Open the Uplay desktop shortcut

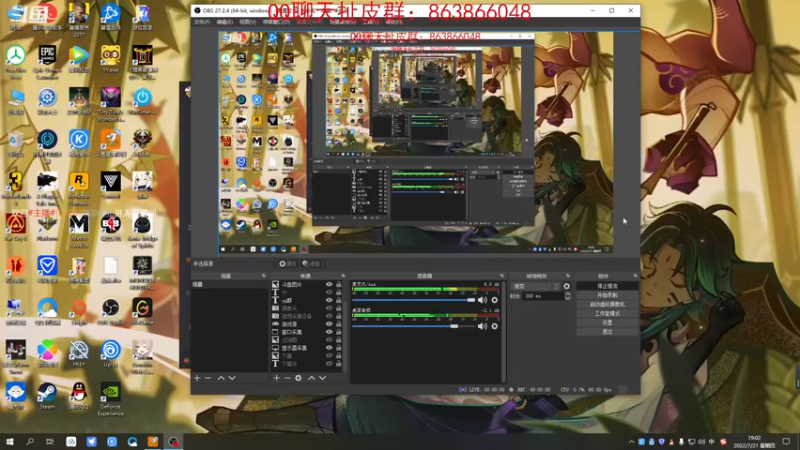(x=110, y=354)
